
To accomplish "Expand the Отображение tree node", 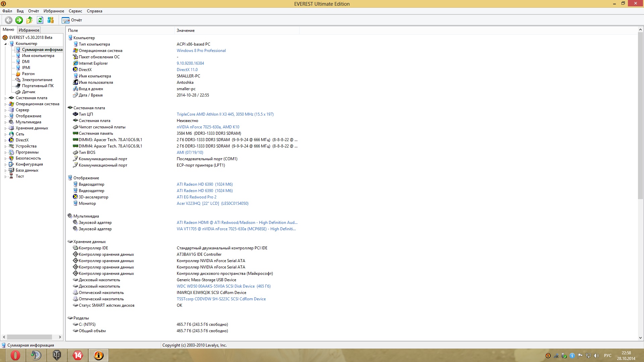I will click(5, 116).
